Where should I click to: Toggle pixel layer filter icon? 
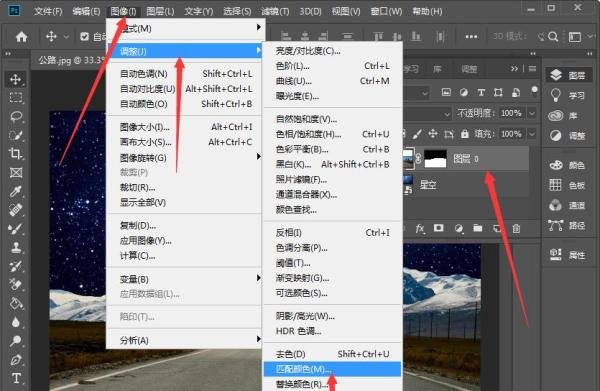pos(446,92)
